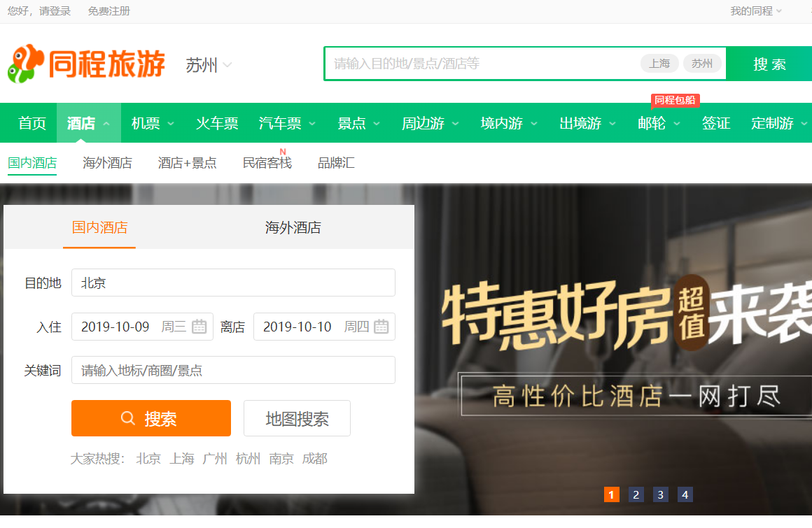Select the 海外酒店 sub-navigation tab
This screenshot has height=528, width=812.
(107, 163)
